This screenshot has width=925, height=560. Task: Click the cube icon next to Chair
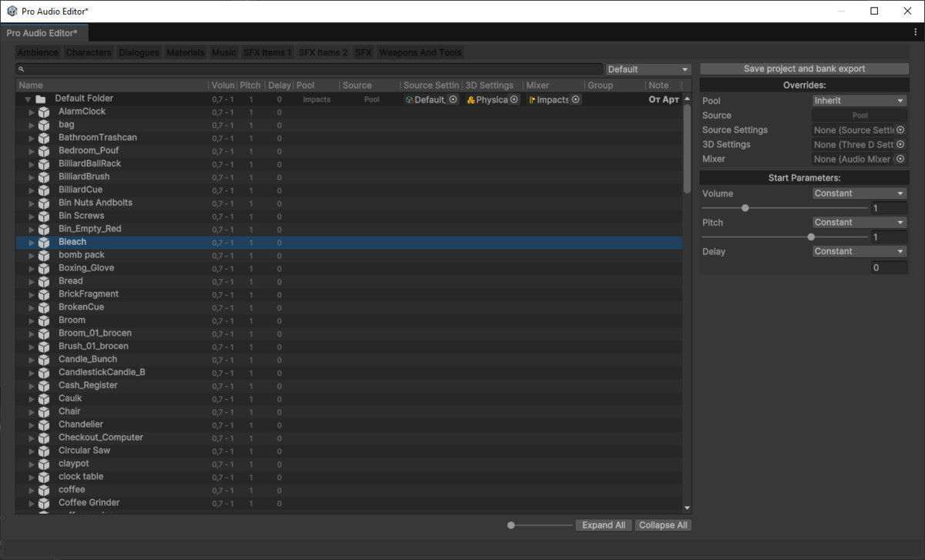(x=44, y=411)
